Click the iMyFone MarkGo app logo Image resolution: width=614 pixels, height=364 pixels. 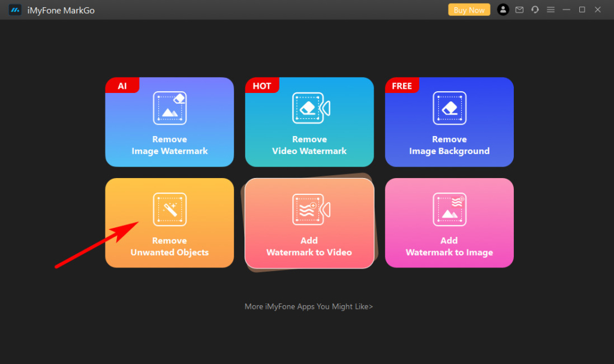coord(15,10)
